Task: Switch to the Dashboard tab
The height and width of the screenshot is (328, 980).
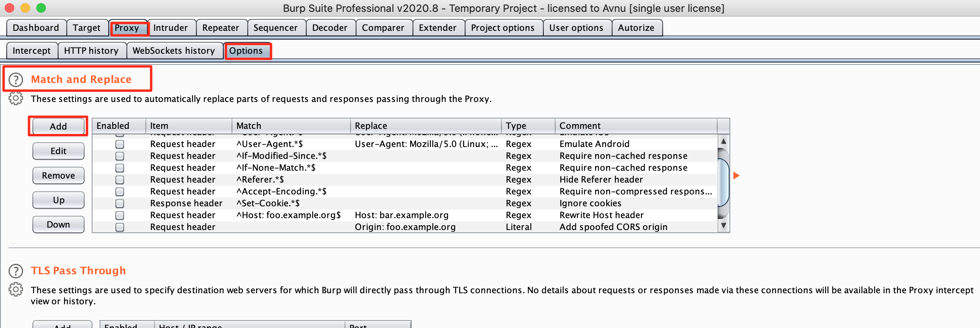Action: coord(36,28)
